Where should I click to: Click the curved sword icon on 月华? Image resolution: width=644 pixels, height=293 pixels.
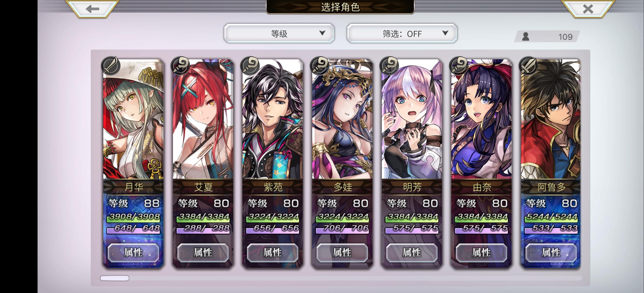pos(111,66)
